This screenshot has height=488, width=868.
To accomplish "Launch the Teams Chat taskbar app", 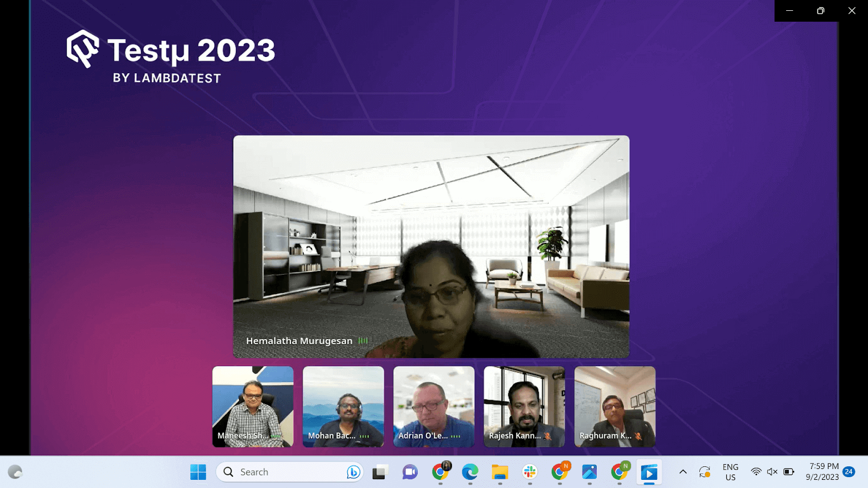I will [x=410, y=472].
